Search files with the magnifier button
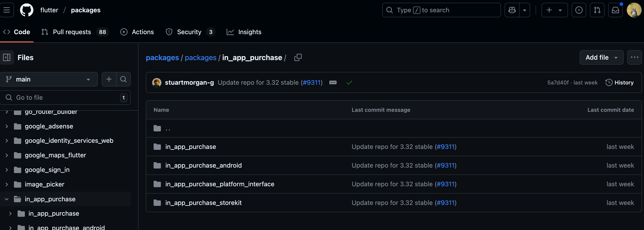The image size is (644, 230). pos(123,79)
